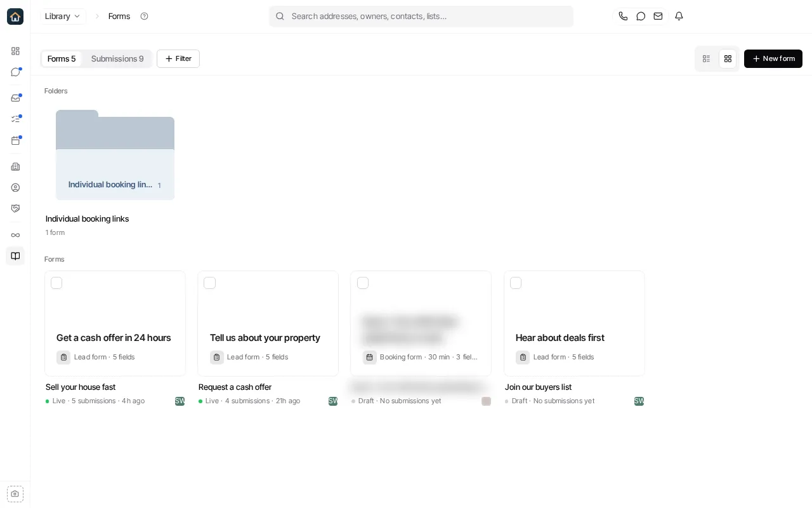Select the Forms 5 tab
Image resolution: width=812 pixels, height=508 pixels.
coord(62,58)
